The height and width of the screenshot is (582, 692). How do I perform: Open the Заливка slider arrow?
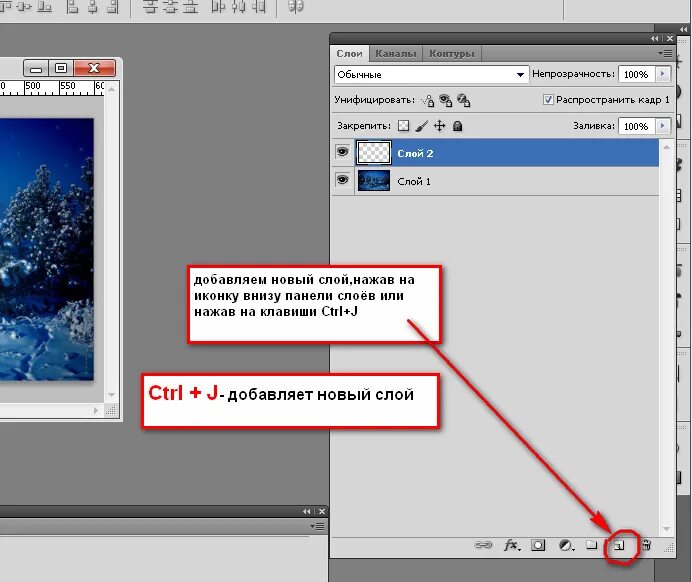pos(662,126)
